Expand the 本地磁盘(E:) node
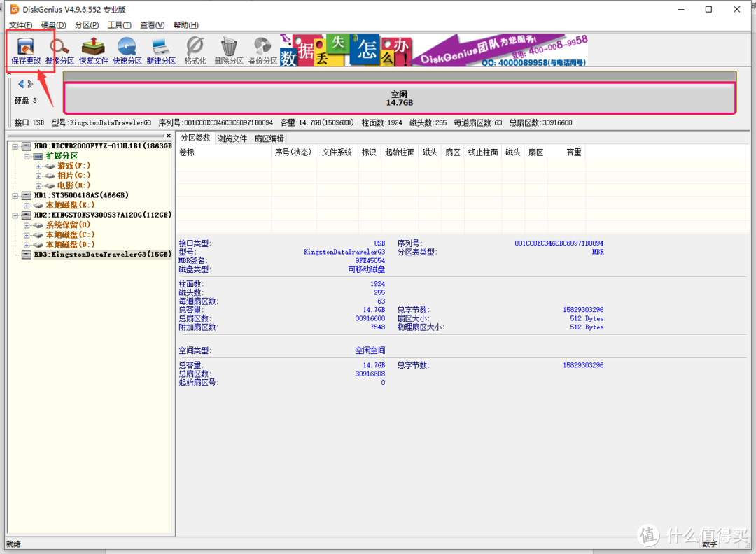 (27, 206)
